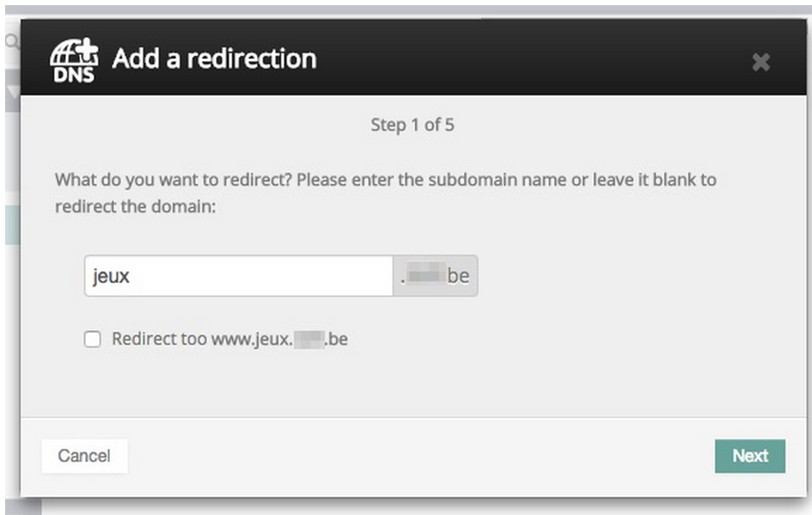Expand the dropdown triangle behind the dialog
Image resolution: width=812 pixels, height=515 pixels.
(12, 92)
